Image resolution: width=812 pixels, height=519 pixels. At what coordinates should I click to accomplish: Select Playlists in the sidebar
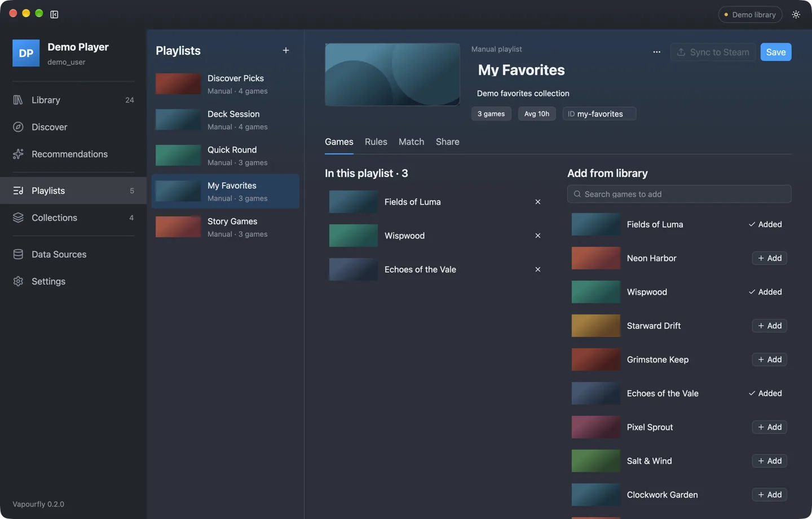[x=73, y=190]
